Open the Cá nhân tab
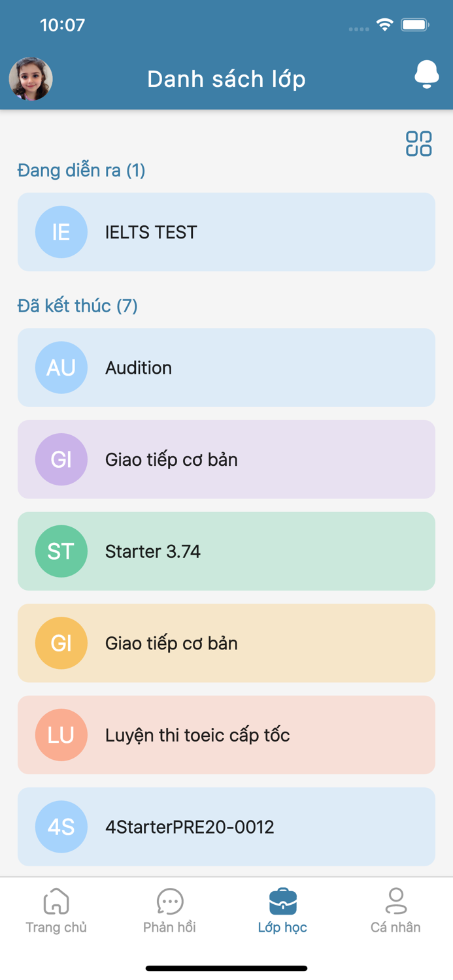Image resolution: width=453 pixels, height=980 pixels. click(395, 910)
